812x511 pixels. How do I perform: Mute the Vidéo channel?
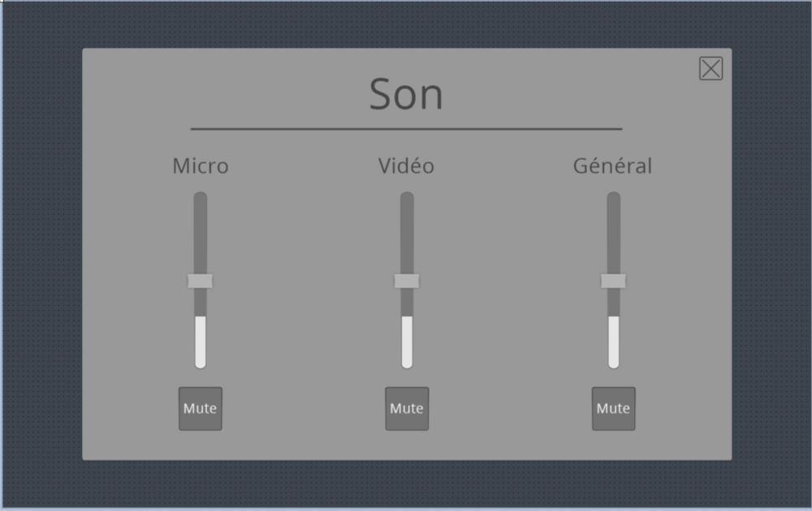407,408
